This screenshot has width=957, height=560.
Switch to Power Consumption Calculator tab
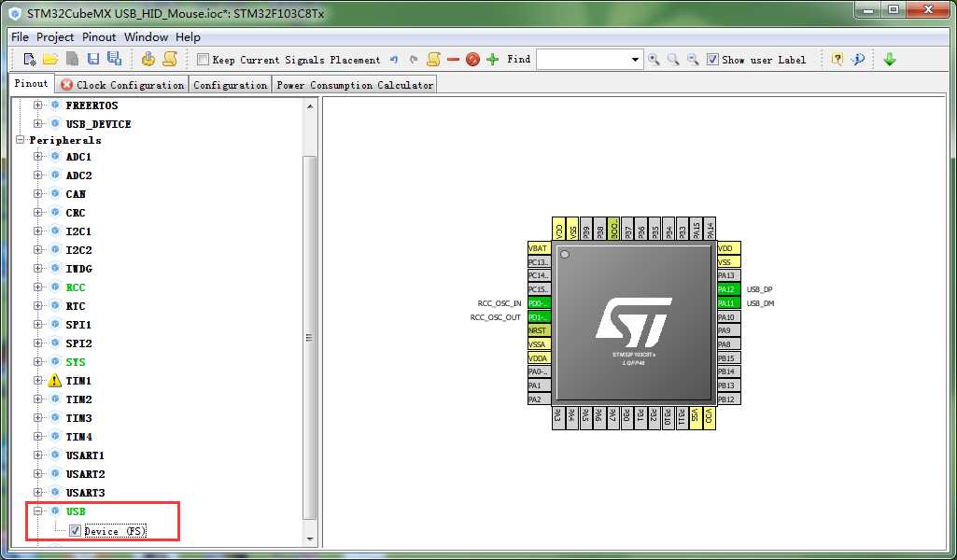pos(355,86)
